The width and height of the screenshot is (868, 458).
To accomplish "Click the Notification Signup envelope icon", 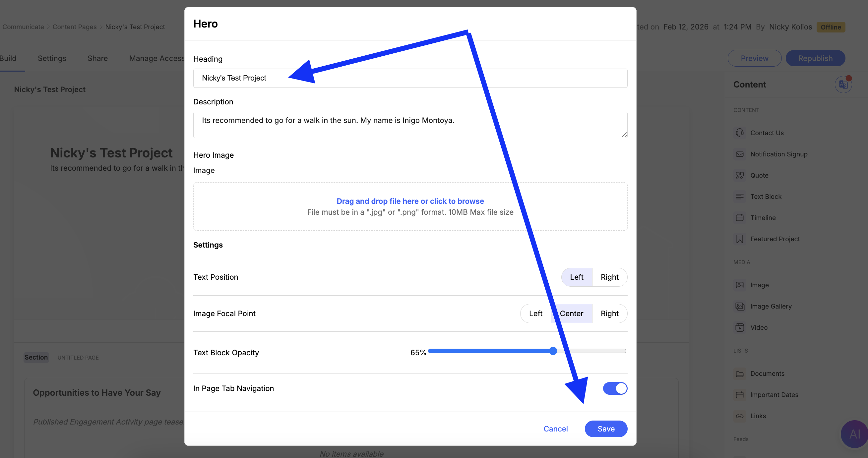I will [x=740, y=154].
